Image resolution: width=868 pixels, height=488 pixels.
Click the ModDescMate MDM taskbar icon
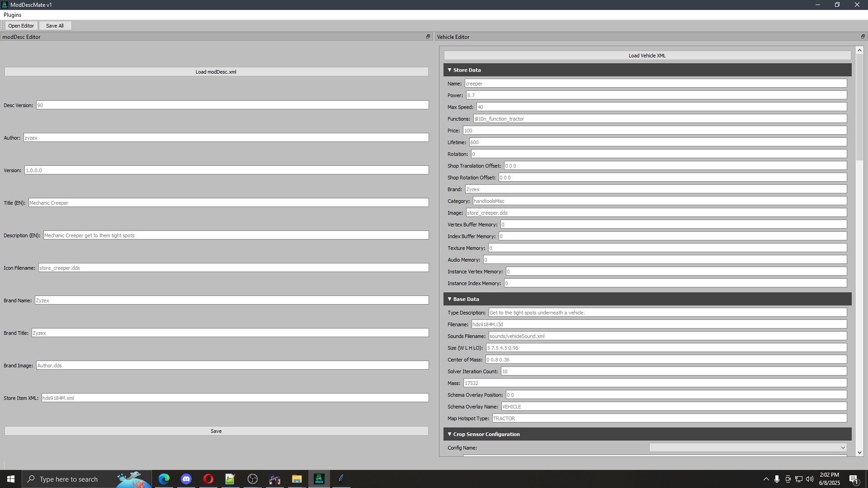pos(319,479)
